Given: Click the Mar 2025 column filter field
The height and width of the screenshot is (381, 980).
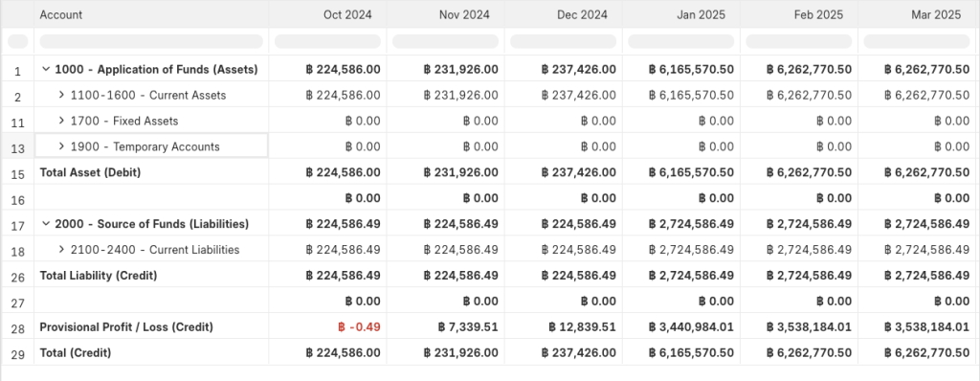Looking at the screenshot, I should pyautogui.click(x=917, y=41).
